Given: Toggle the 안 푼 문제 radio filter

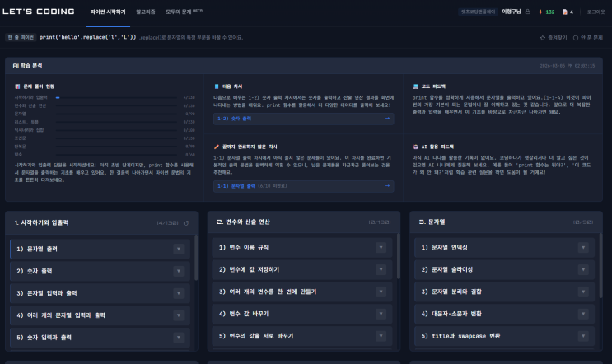Looking at the screenshot, I should click(575, 38).
